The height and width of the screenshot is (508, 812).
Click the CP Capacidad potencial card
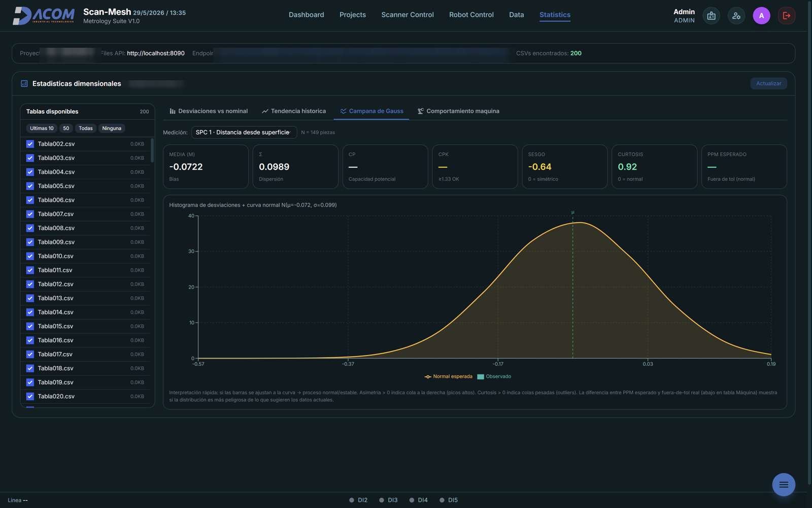(x=385, y=167)
